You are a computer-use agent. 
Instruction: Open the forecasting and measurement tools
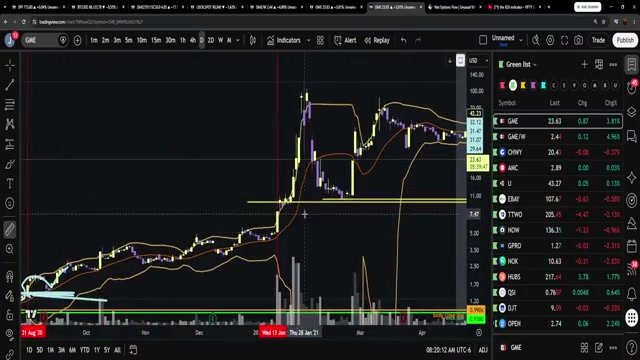10,144
